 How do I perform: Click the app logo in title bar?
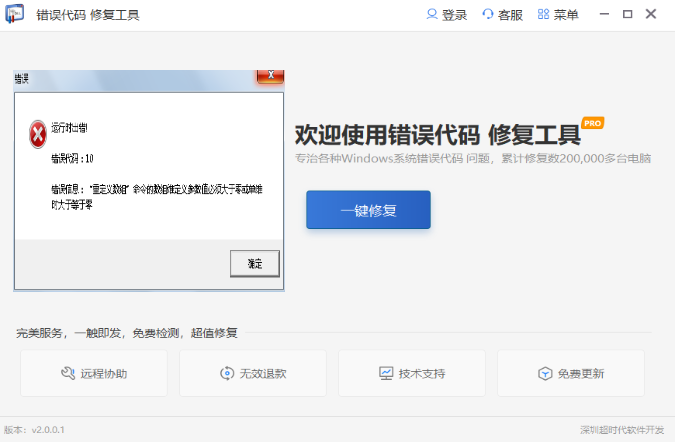pos(14,14)
